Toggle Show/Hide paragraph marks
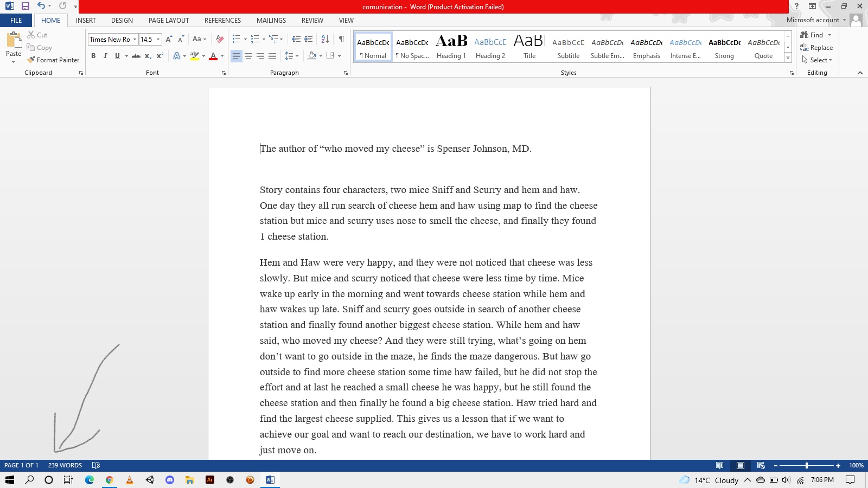Viewport: 868px width, 488px height. click(342, 39)
